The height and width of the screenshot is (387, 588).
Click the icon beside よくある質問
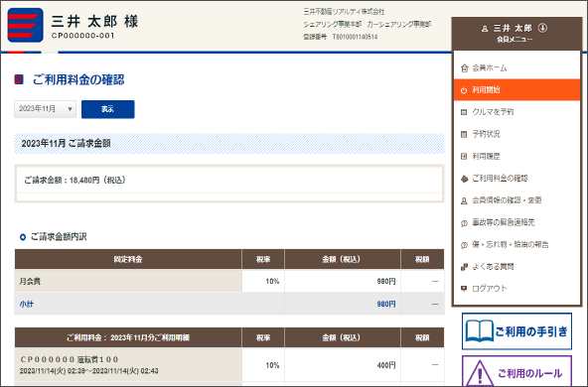coord(464,267)
